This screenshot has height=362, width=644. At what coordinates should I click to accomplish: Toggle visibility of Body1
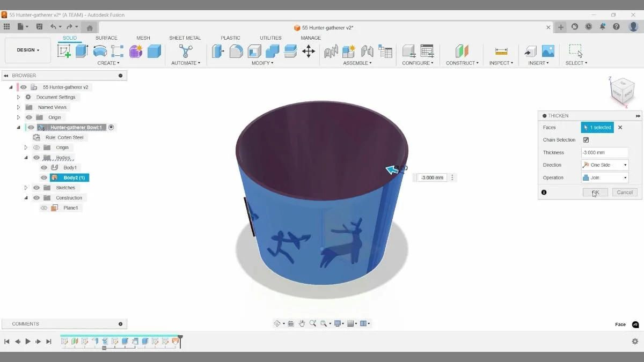(x=43, y=167)
